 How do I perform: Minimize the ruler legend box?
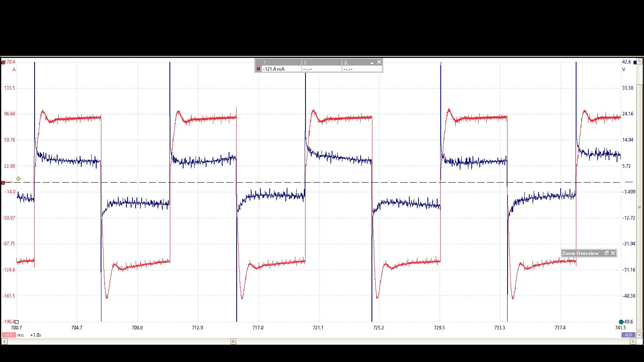(372, 63)
